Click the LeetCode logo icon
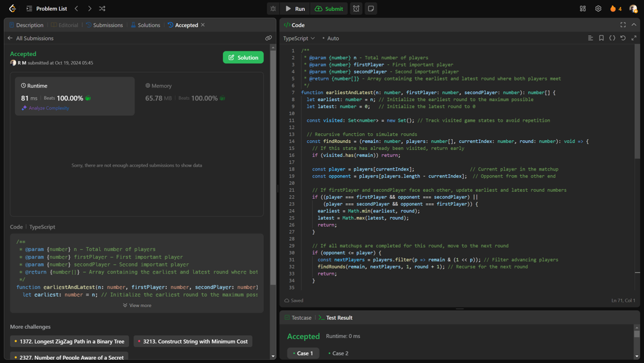 click(12, 8)
